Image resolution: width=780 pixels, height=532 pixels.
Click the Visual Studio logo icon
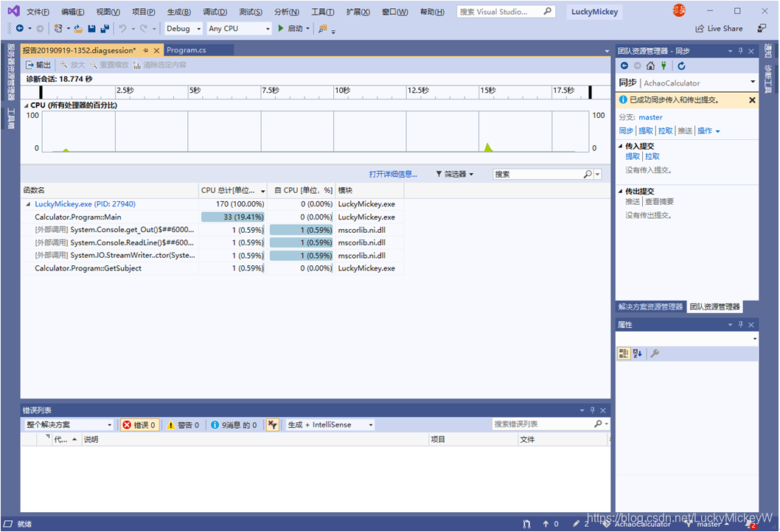[x=13, y=11]
